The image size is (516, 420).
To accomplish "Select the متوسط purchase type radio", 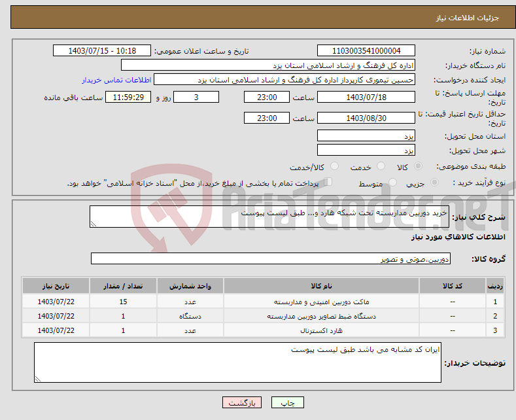I will [x=392, y=183].
